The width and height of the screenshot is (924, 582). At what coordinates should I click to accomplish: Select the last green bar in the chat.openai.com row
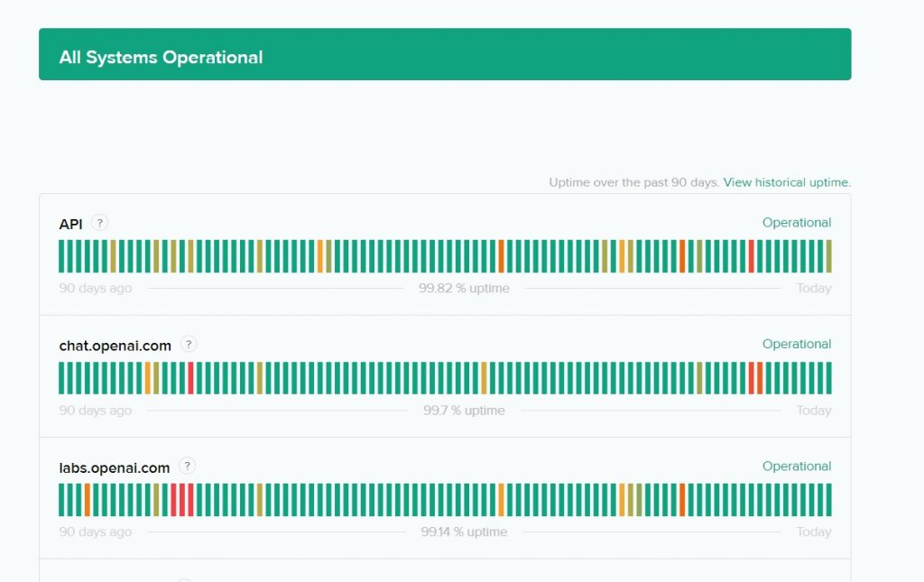click(828, 378)
